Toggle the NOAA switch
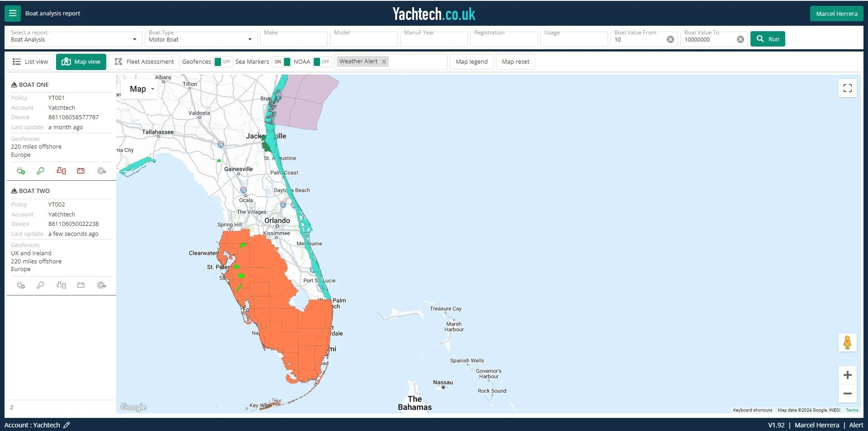 322,62
